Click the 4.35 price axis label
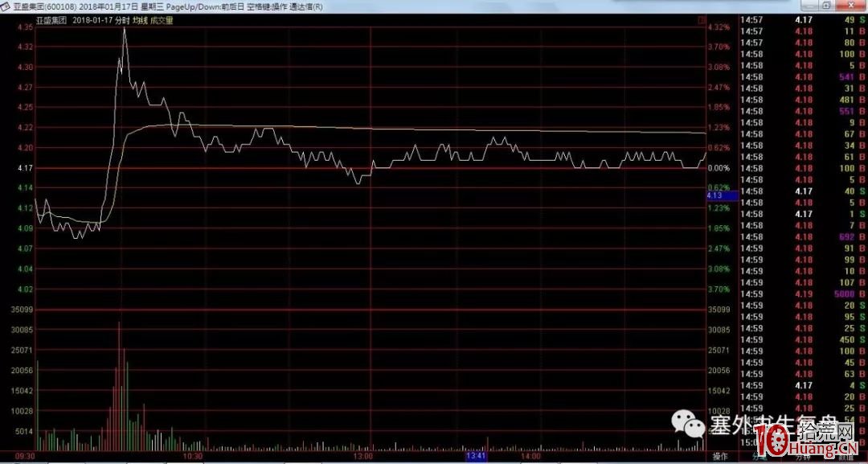The height and width of the screenshot is (464, 868). (25, 27)
